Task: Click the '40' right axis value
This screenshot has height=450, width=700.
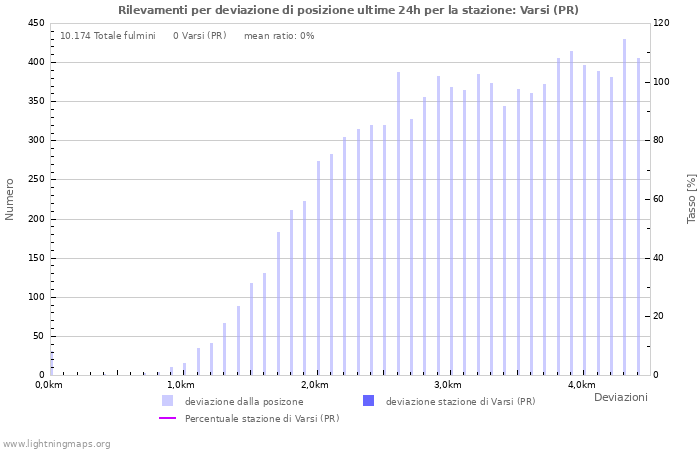Action: (x=658, y=258)
